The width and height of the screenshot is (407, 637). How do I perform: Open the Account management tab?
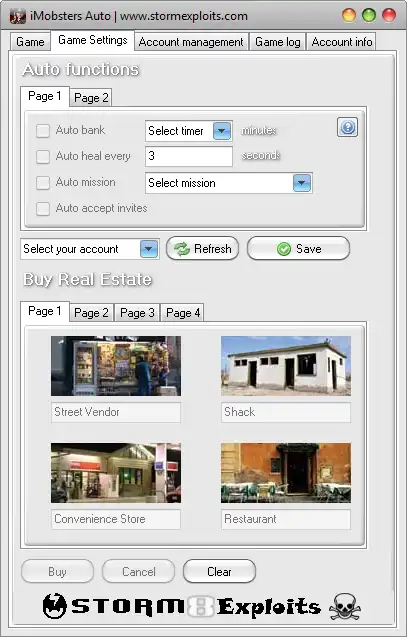[x=191, y=42]
